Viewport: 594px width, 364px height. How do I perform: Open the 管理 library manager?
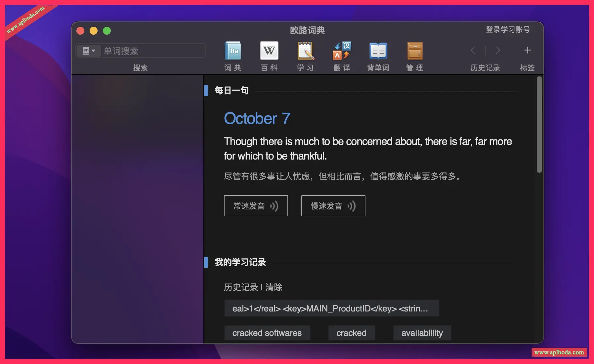414,55
